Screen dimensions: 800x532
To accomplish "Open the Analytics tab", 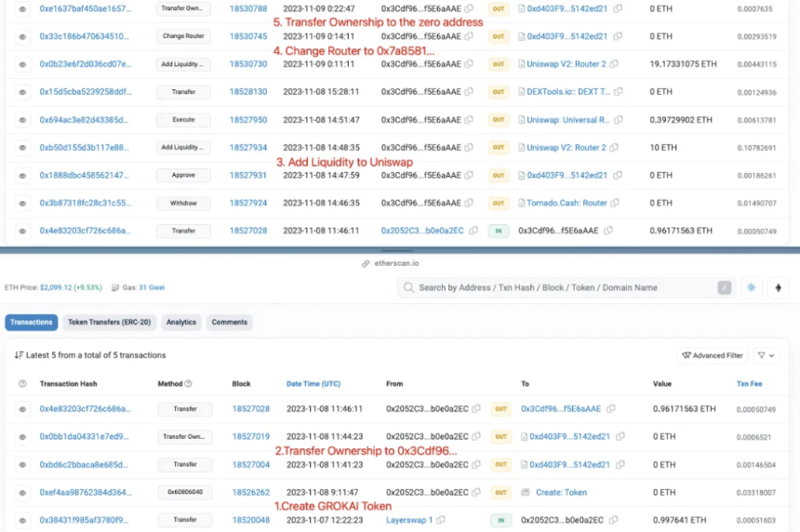I will (x=181, y=323).
